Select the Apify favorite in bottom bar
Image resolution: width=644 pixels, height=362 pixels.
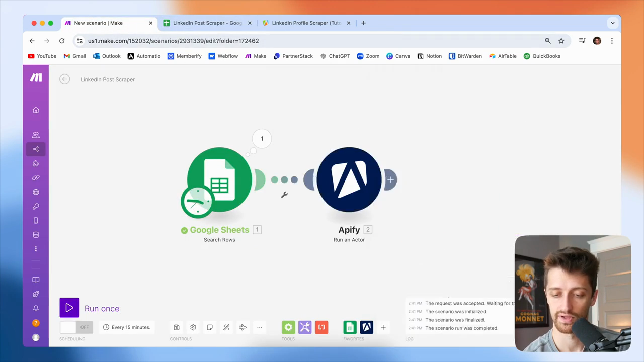[367, 327]
